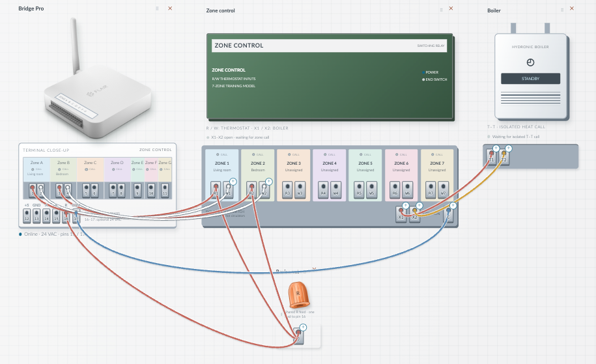
Task: Select Zone control terminal R4
Action: [x=323, y=189]
